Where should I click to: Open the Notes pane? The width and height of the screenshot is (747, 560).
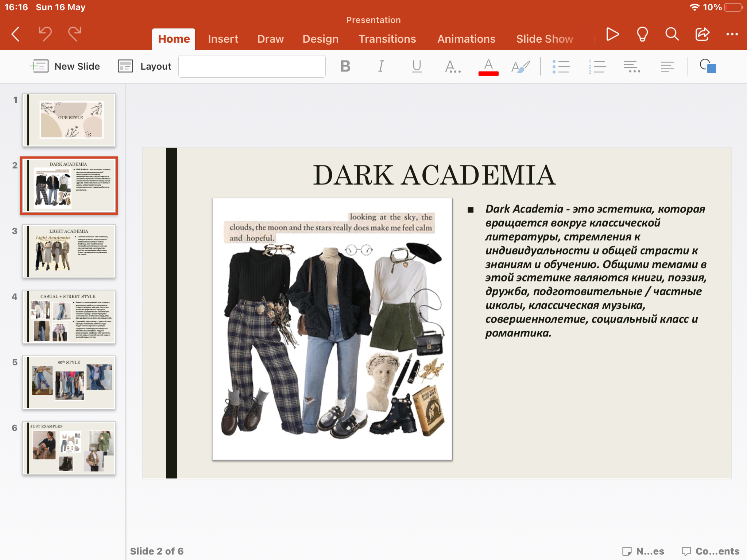pyautogui.click(x=643, y=551)
